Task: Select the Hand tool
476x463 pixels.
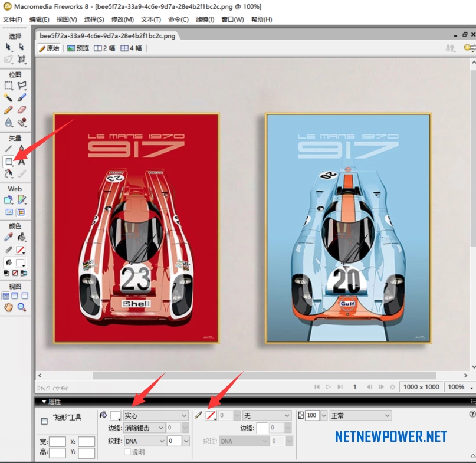Action: [x=8, y=307]
